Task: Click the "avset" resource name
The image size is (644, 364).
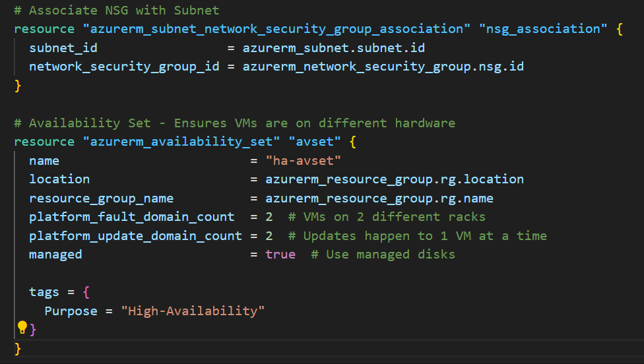Action: (311, 142)
